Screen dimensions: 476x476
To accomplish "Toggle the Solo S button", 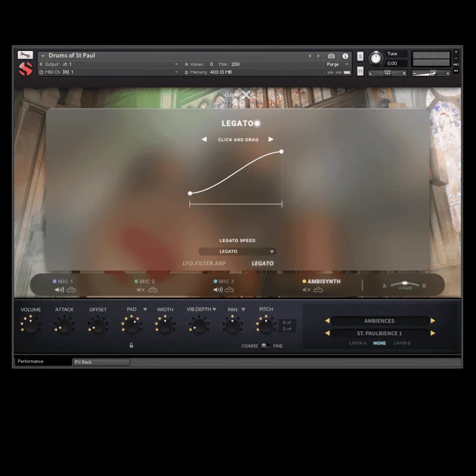I will click(360, 56).
